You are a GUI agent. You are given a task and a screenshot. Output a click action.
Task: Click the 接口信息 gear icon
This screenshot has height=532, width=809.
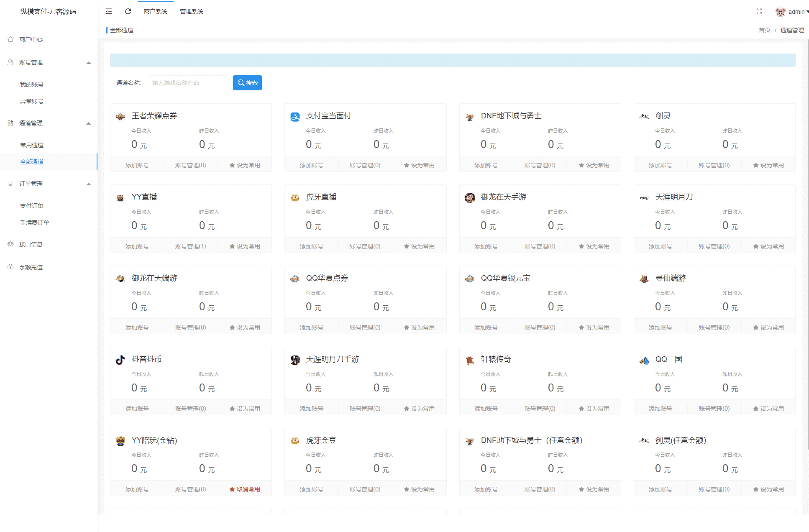(10, 244)
